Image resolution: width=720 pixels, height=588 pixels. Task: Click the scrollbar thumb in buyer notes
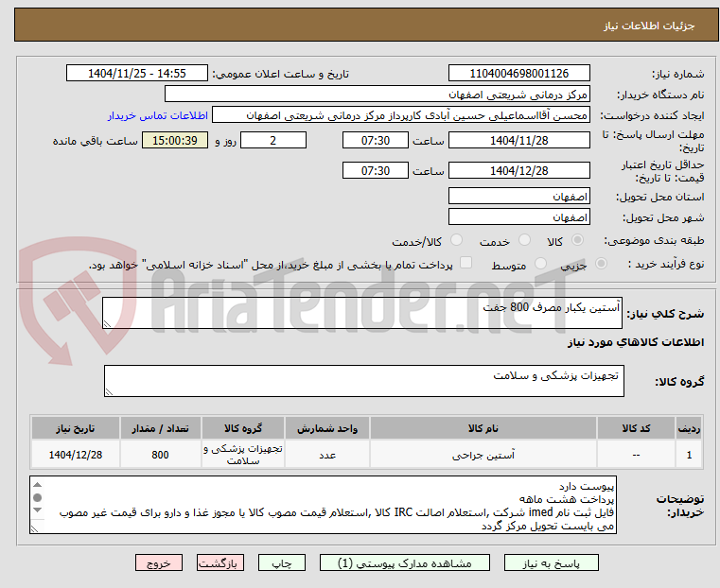38,497
